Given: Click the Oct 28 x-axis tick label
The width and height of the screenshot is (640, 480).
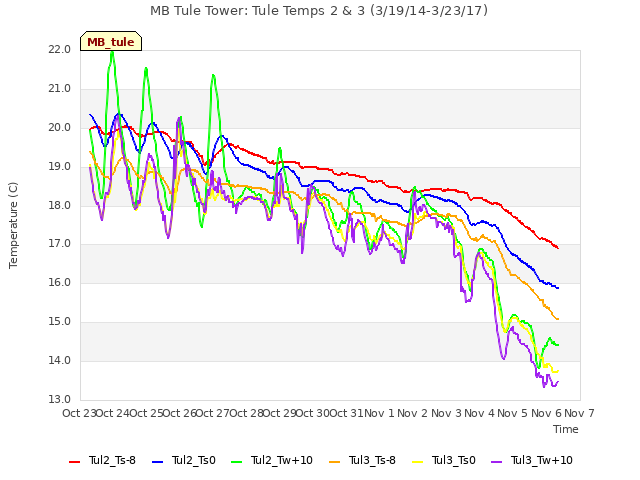Looking at the screenshot, I should pyautogui.click(x=246, y=413).
